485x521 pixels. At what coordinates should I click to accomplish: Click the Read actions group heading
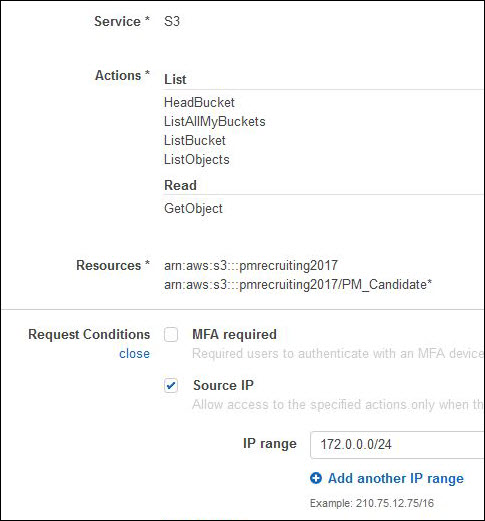pyautogui.click(x=180, y=185)
